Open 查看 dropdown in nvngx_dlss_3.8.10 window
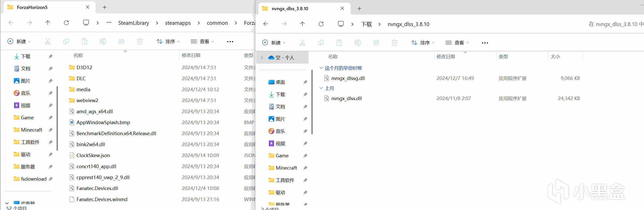 tap(457, 43)
